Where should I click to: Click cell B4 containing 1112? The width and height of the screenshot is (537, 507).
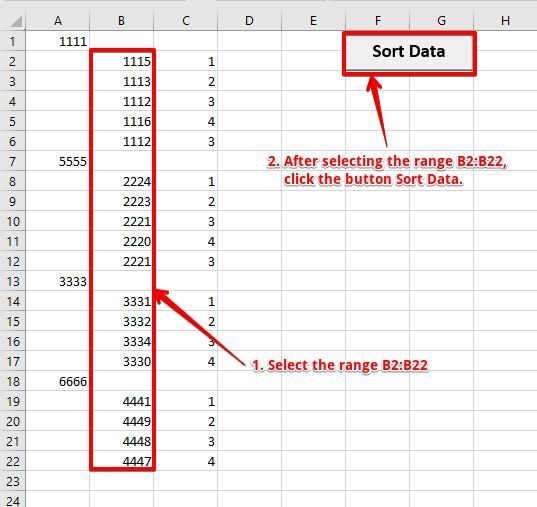(122, 101)
